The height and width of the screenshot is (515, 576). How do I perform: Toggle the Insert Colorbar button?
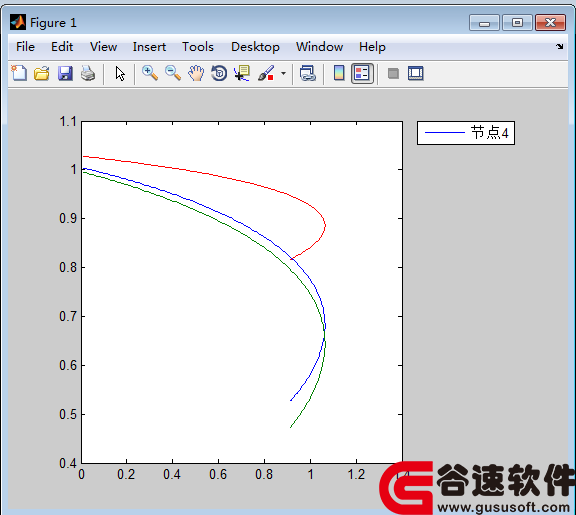(339, 73)
